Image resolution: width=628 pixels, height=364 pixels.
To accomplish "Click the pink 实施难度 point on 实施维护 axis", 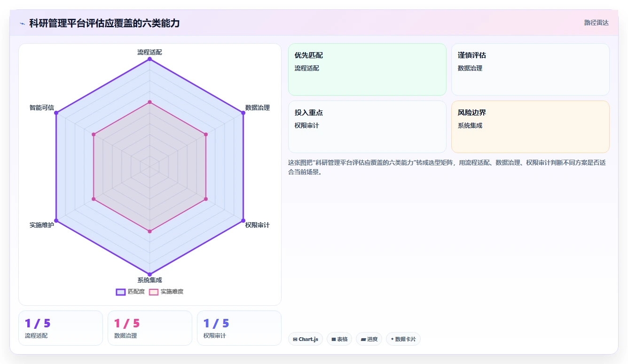I will coord(94,199).
